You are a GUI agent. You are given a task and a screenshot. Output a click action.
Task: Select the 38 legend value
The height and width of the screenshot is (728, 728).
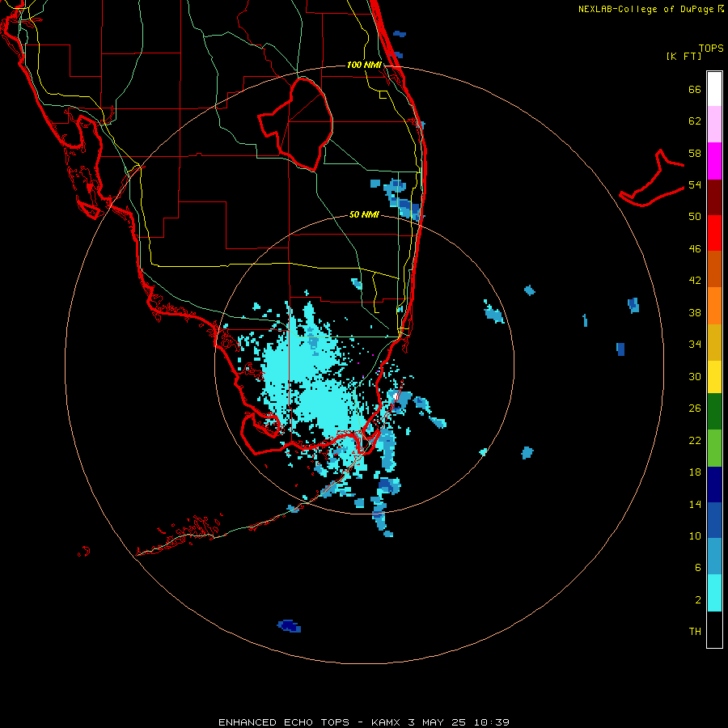tap(695, 313)
